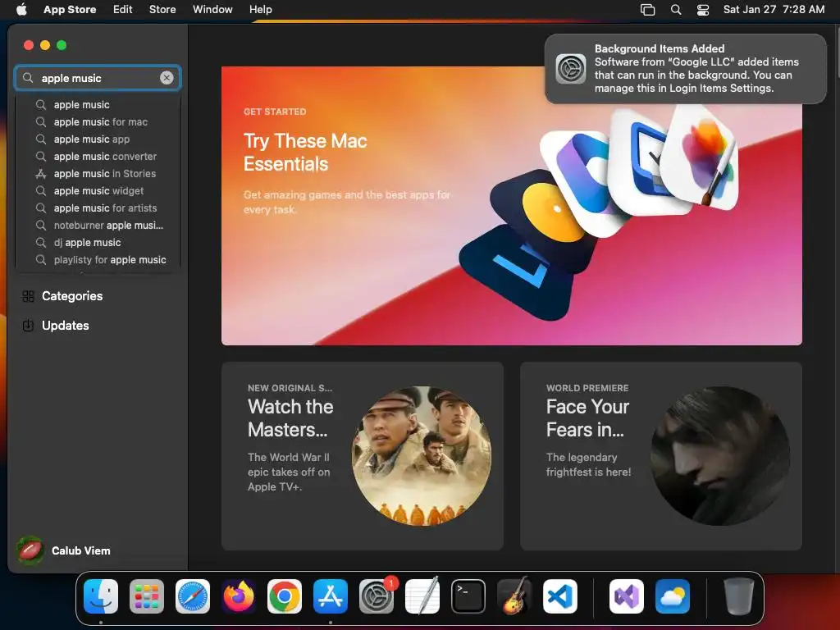Click the Categories grid icon
The image size is (840, 630).
[29, 295]
